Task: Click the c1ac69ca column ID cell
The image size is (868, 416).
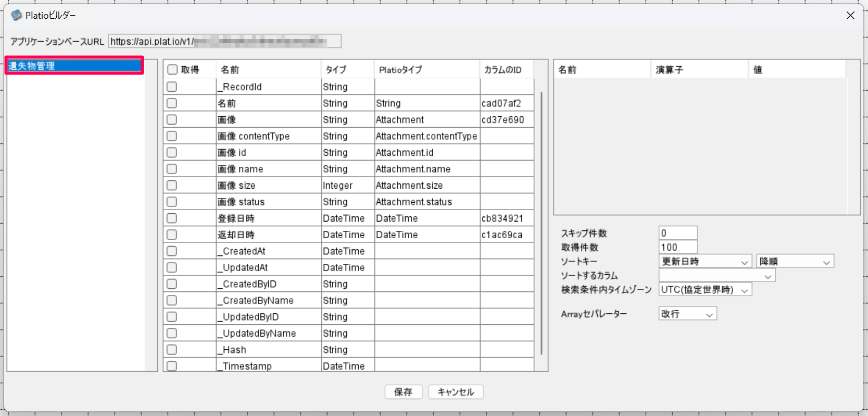Action: 507,235
